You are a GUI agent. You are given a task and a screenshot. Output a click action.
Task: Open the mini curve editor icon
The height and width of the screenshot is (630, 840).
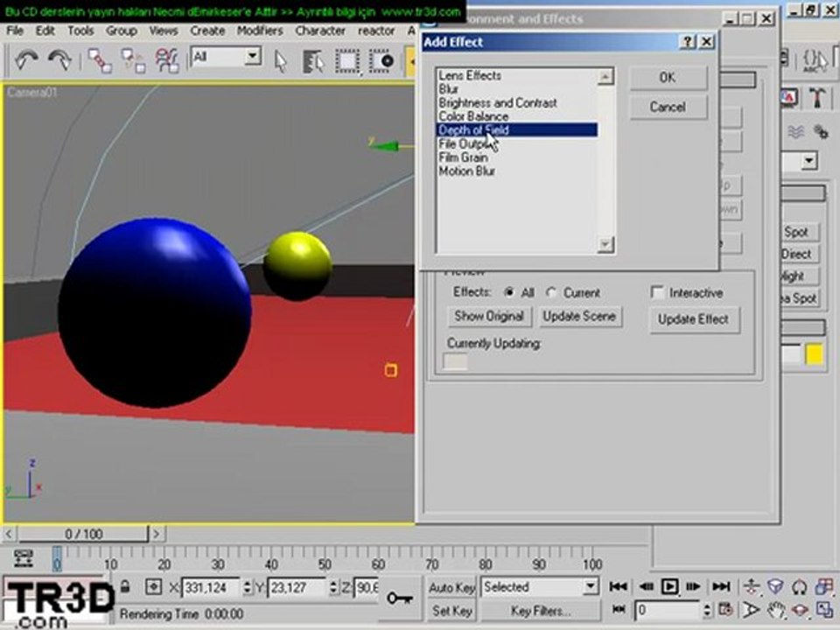23,557
